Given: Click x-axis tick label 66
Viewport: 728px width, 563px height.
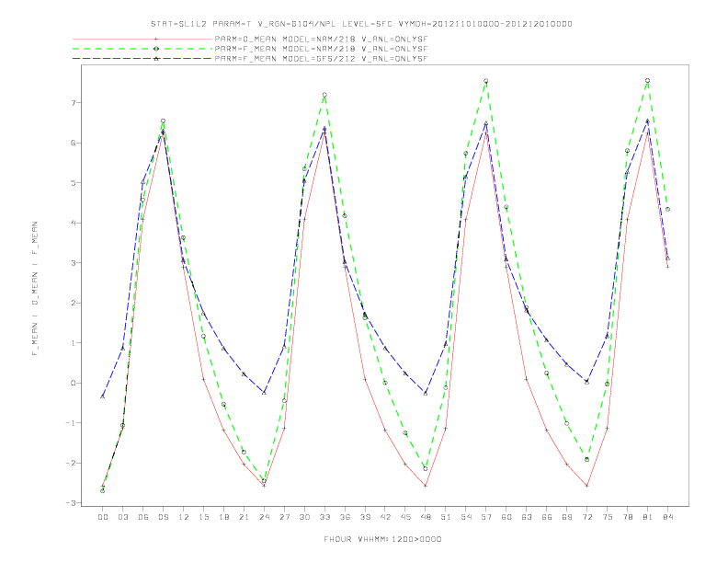Looking at the screenshot, I should click(547, 517).
